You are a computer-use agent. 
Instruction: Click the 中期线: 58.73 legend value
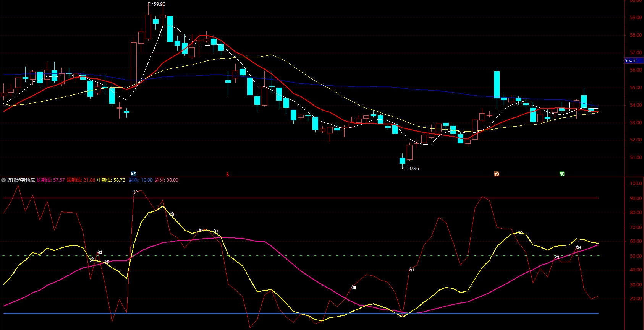coord(111,180)
